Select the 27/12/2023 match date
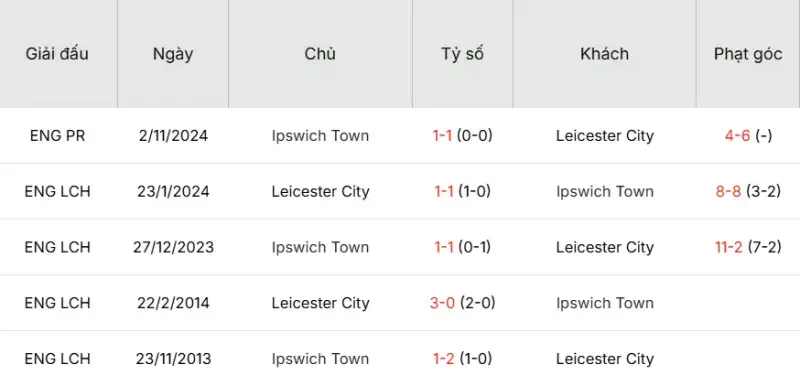The image size is (800, 386). click(173, 247)
